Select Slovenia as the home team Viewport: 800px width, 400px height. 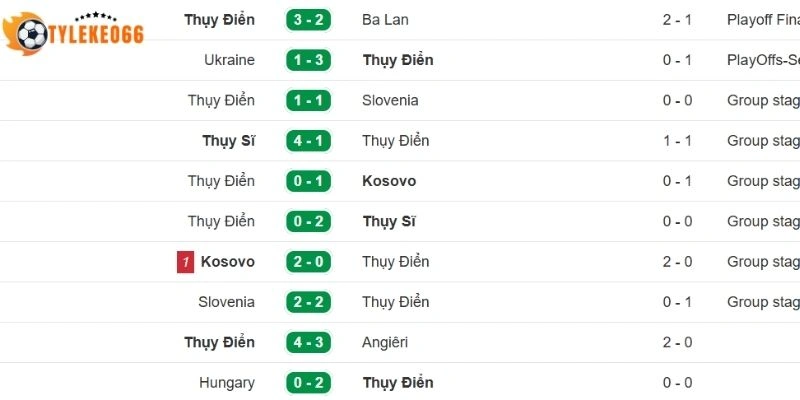point(226,302)
